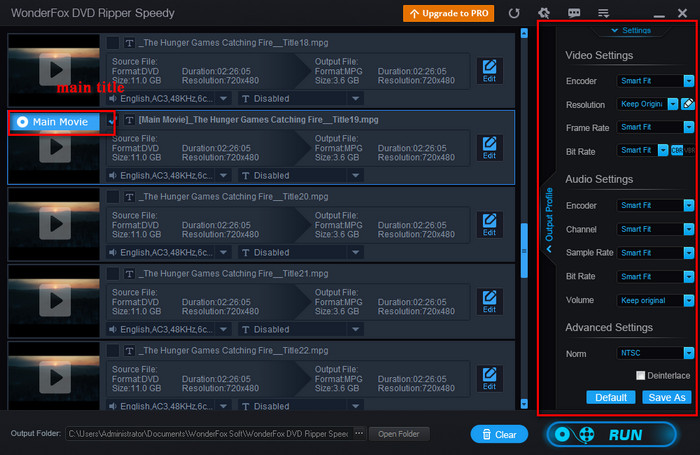Open Resolution dropdown
This screenshot has width=700, height=455.
point(673,104)
